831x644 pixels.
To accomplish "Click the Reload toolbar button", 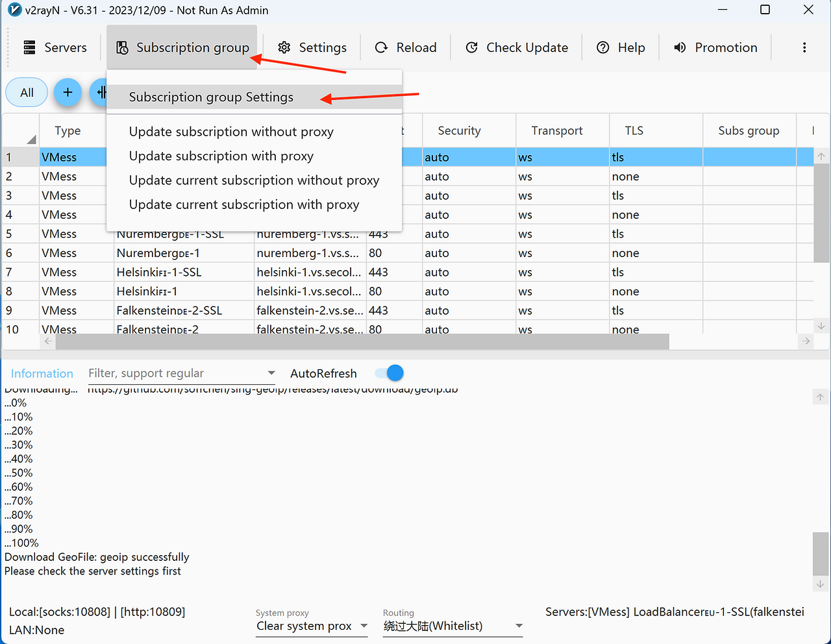I will 406,47.
